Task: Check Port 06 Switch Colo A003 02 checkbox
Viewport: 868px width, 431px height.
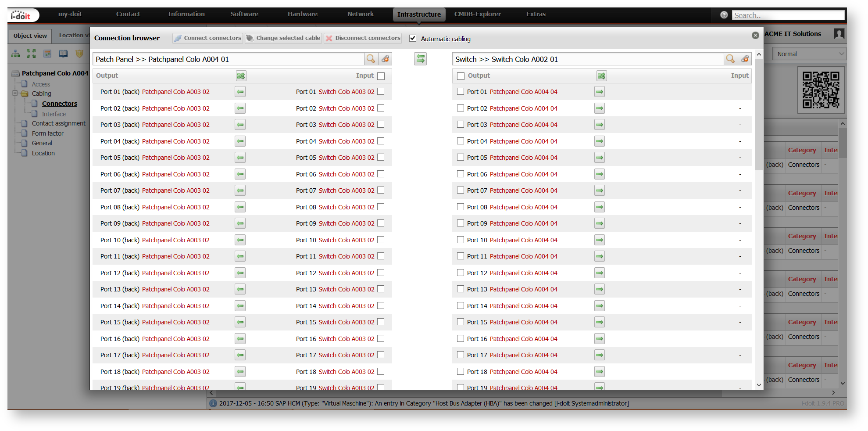Action: coord(381,174)
